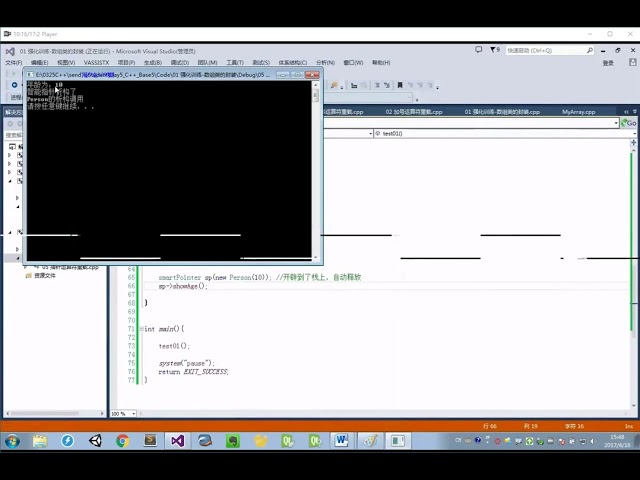
Task: Click the Solution Explorer search box
Action: [14, 135]
